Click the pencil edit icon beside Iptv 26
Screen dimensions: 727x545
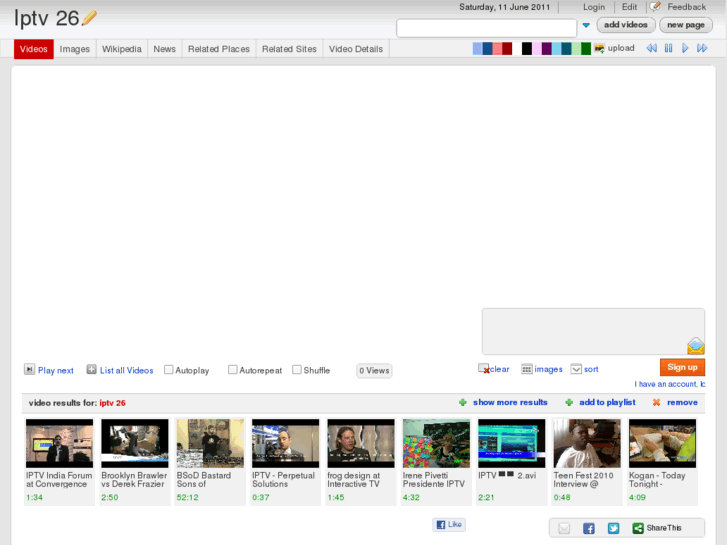89,18
